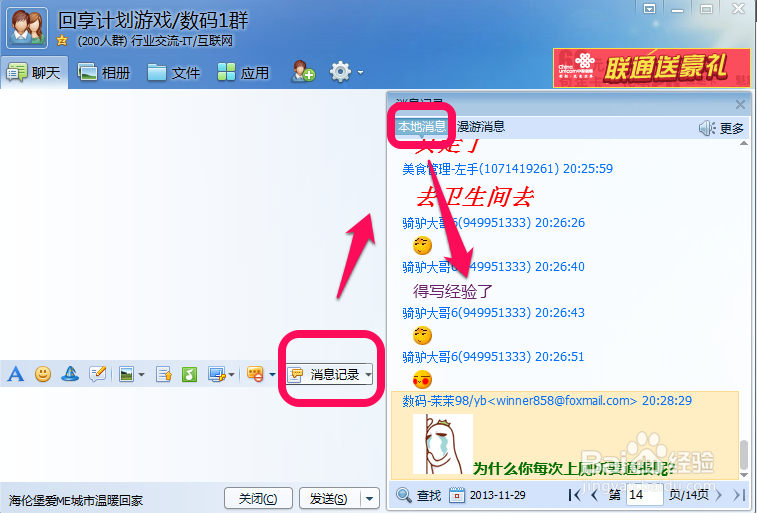Click the green message 为什么你每次上厕所要通报呢
Viewport: 757px width, 513px height.
[x=573, y=468]
